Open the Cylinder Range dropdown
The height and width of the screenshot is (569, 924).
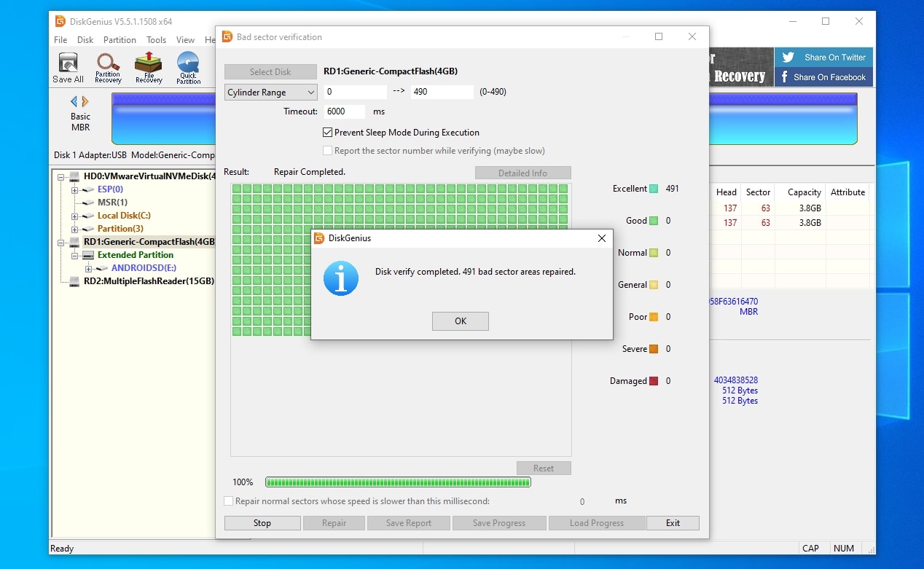pyautogui.click(x=270, y=93)
